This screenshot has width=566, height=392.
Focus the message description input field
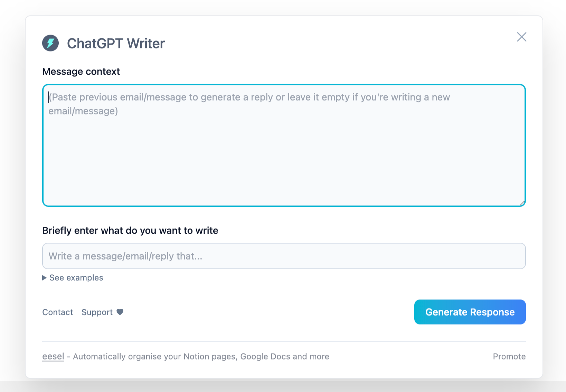click(x=283, y=256)
